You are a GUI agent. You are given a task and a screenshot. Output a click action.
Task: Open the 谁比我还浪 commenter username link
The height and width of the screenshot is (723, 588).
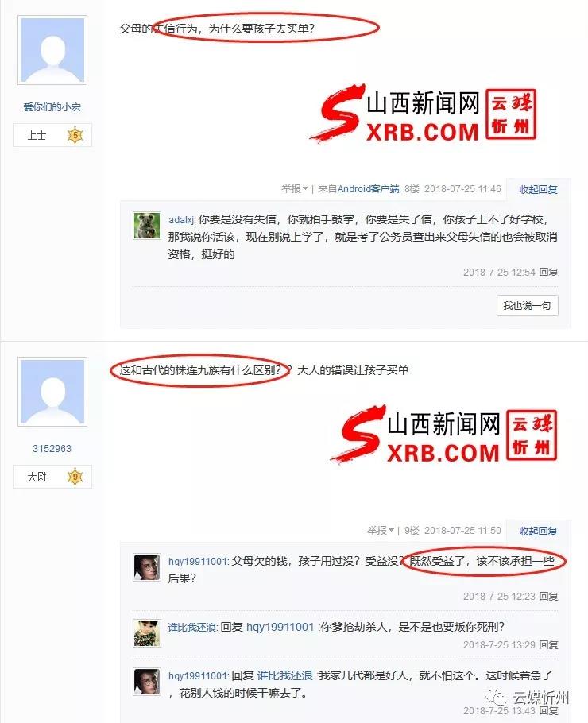point(192,627)
